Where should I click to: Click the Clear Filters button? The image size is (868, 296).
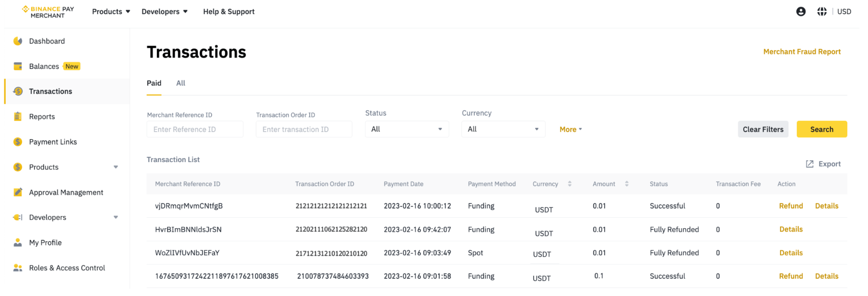point(763,129)
